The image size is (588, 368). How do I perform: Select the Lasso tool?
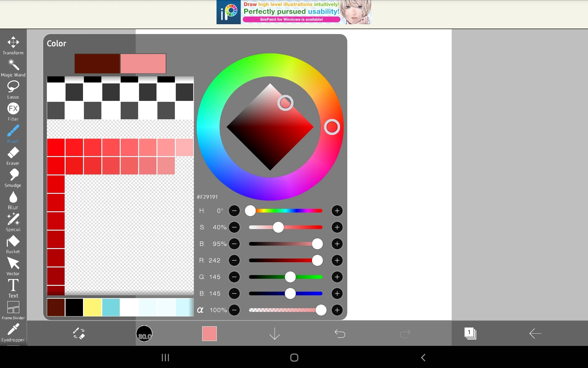click(13, 87)
